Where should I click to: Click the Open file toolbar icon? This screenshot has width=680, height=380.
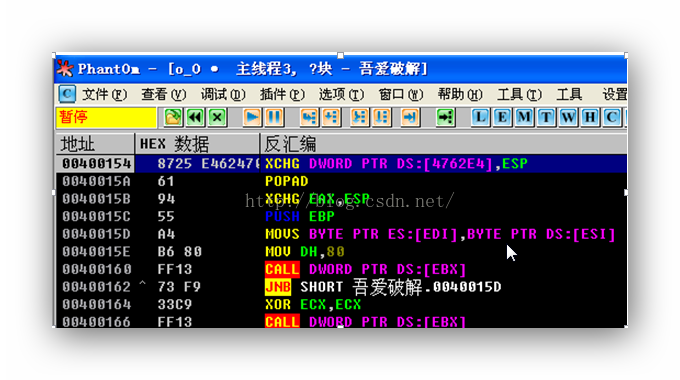(173, 117)
